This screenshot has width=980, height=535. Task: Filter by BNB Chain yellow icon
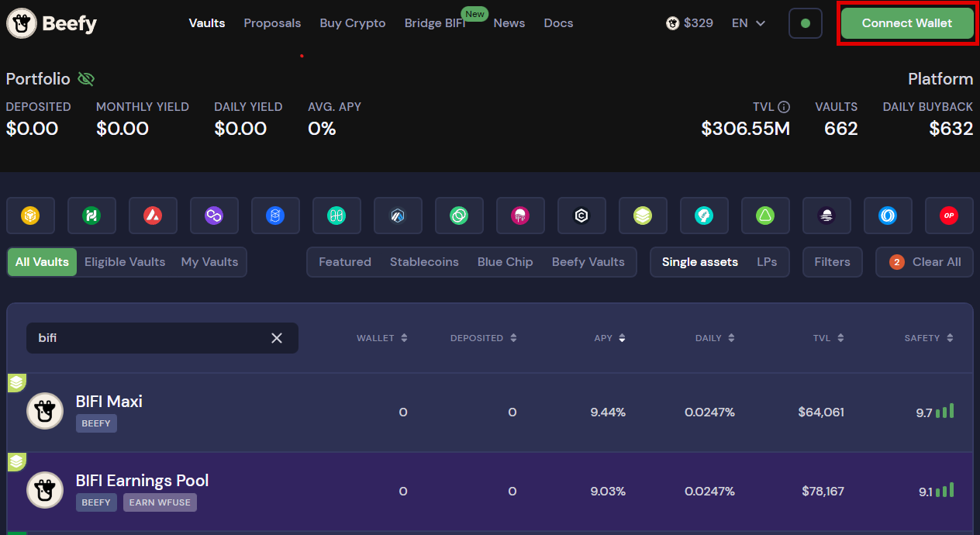[30, 216]
